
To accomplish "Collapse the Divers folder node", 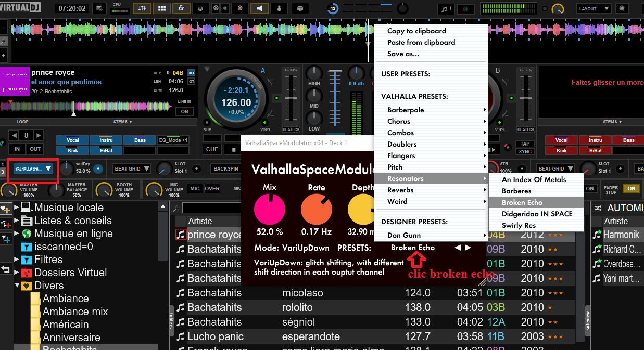I will [x=17, y=286].
